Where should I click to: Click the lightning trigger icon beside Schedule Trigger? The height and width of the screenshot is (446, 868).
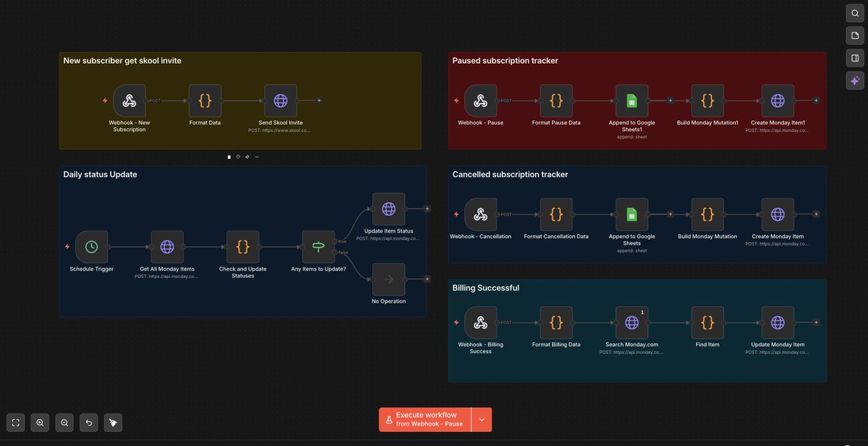(x=67, y=247)
